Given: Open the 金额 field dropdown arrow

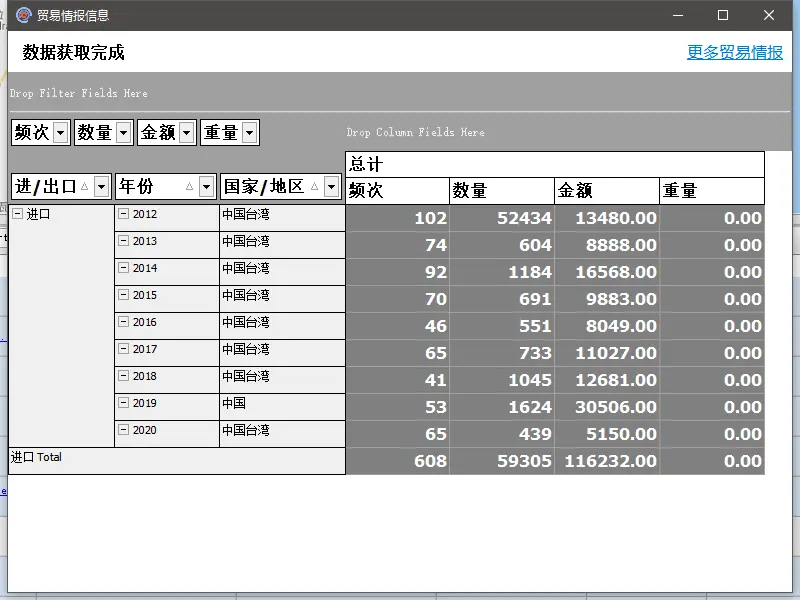Looking at the screenshot, I should pos(187,133).
